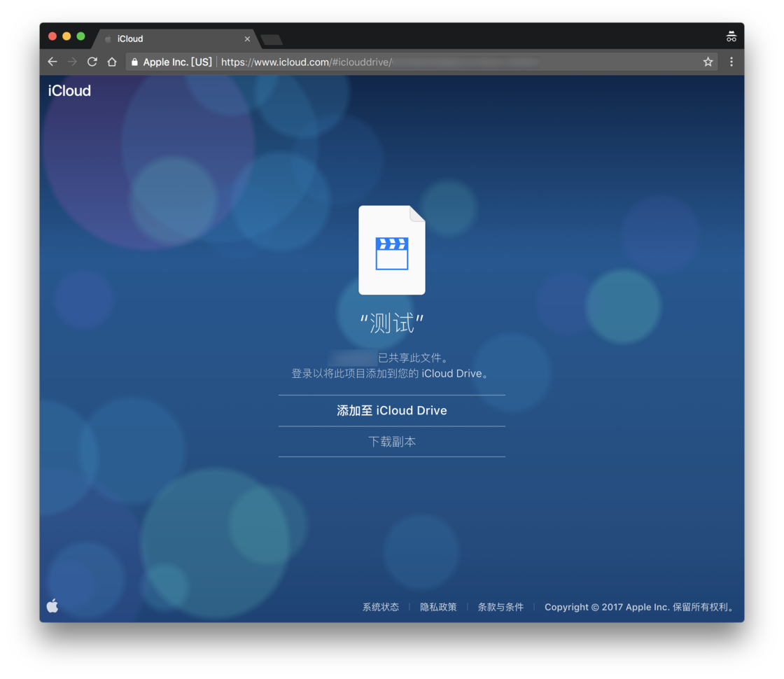
Task: Click the padlock security badge
Action: tap(134, 62)
